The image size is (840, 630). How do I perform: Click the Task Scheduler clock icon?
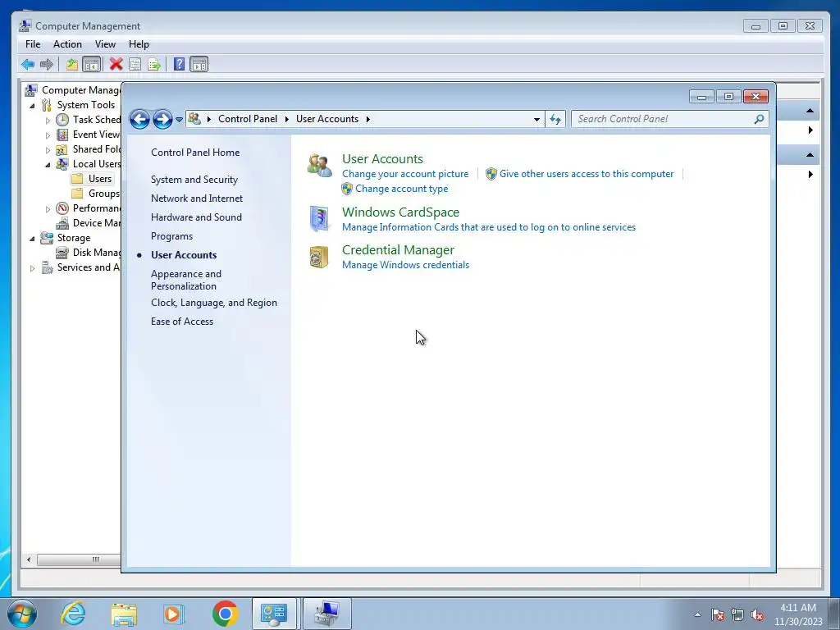pyautogui.click(x=62, y=120)
